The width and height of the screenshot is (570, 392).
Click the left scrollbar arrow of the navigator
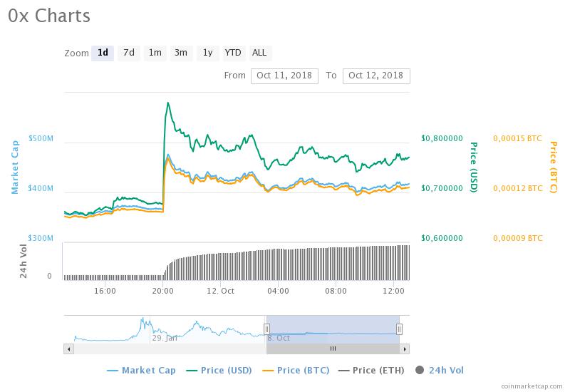68,349
